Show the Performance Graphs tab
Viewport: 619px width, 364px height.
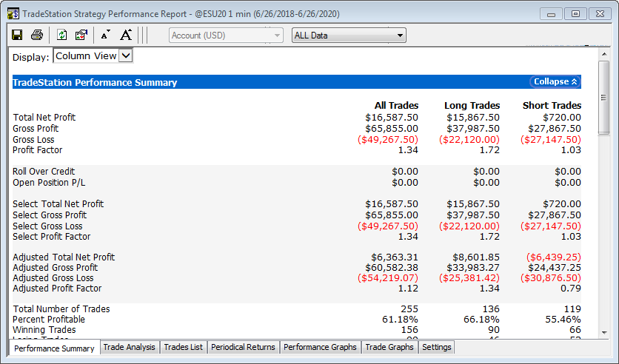tap(320, 347)
